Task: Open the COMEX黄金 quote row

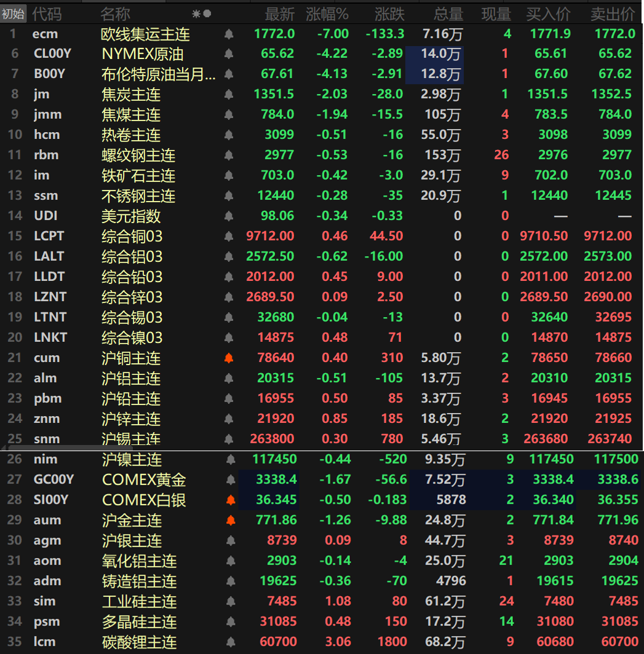Action: (144, 479)
